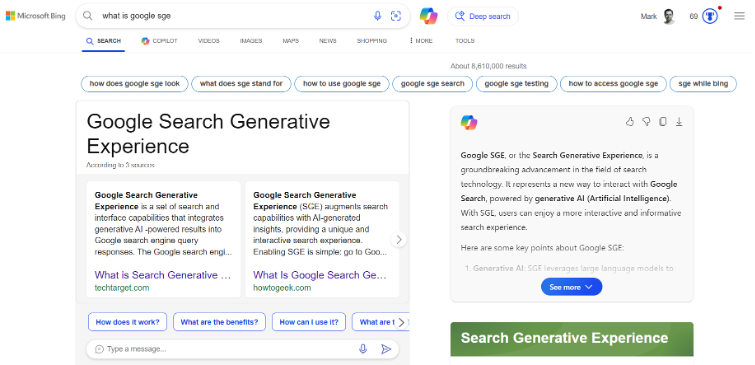This screenshot has width=755, height=365.
Task: Send message with paper plane icon
Action: [386, 349]
